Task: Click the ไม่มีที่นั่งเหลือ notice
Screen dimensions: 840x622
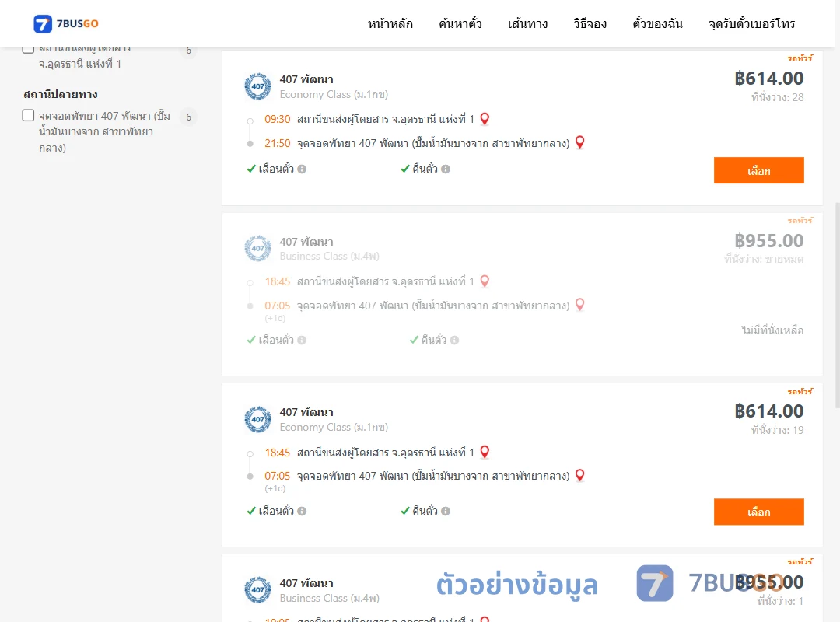Action: [x=772, y=330]
